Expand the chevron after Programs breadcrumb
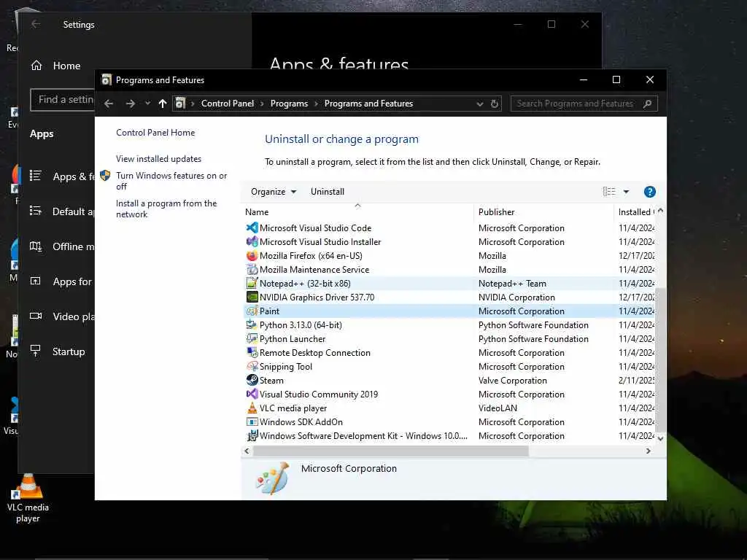Screen dimensions: 747x560 (317, 104)
